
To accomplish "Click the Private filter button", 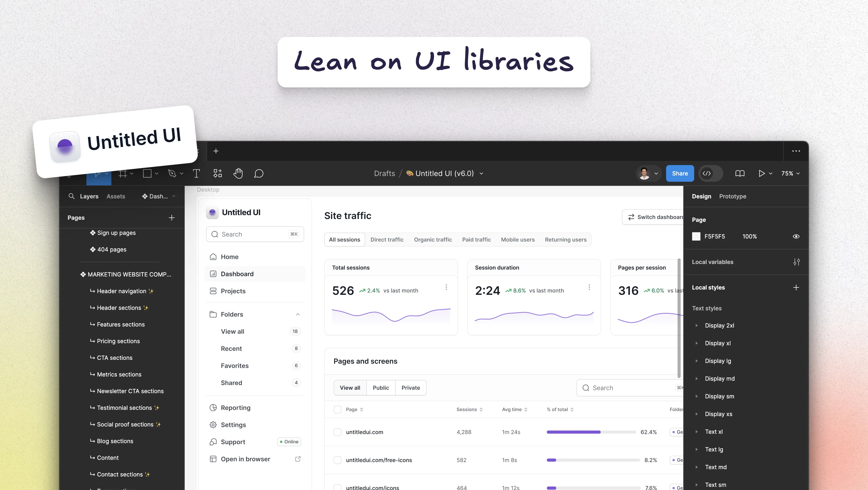I will pyautogui.click(x=410, y=388).
